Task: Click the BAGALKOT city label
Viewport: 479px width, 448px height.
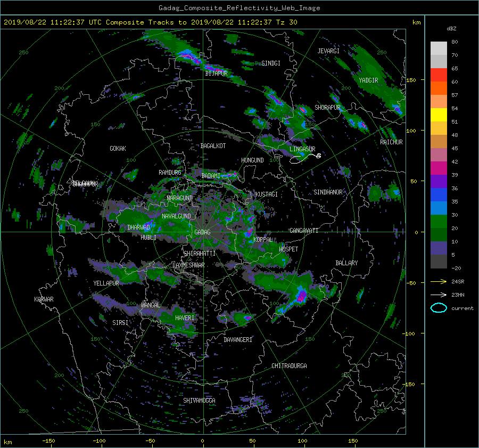Action: point(213,146)
